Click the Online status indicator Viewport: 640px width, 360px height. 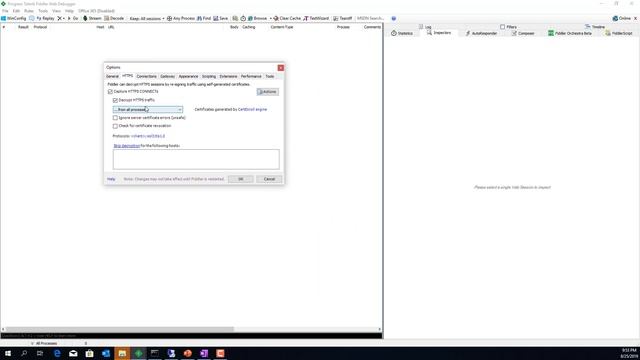click(622, 18)
